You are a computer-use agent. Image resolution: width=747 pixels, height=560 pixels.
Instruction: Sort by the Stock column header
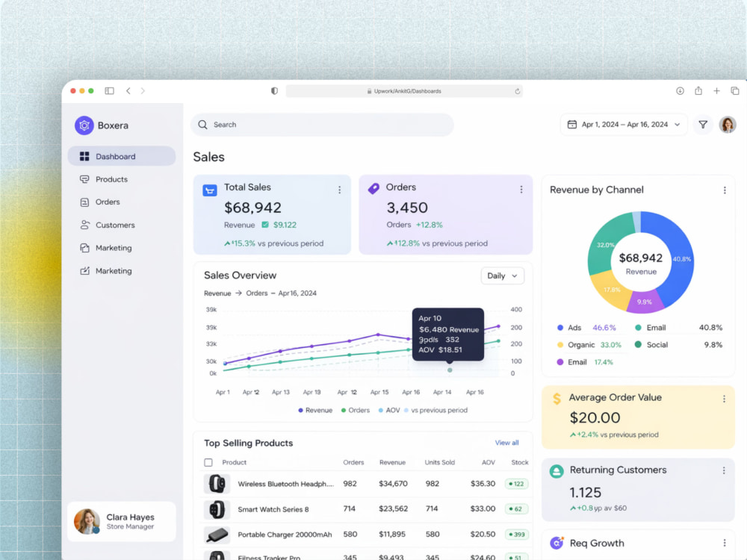pyautogui.click(x=519, y=462)
